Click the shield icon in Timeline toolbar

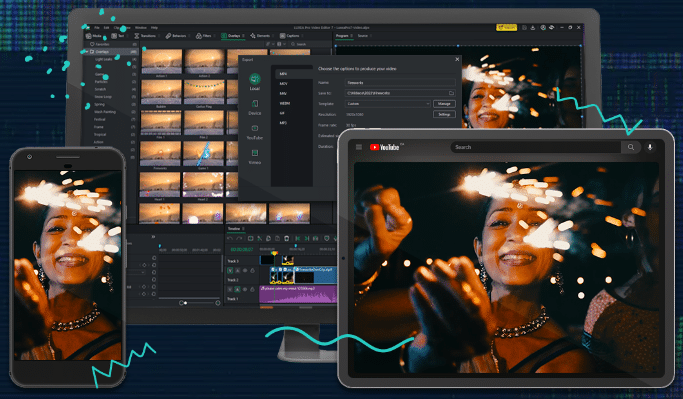point(327,238)
